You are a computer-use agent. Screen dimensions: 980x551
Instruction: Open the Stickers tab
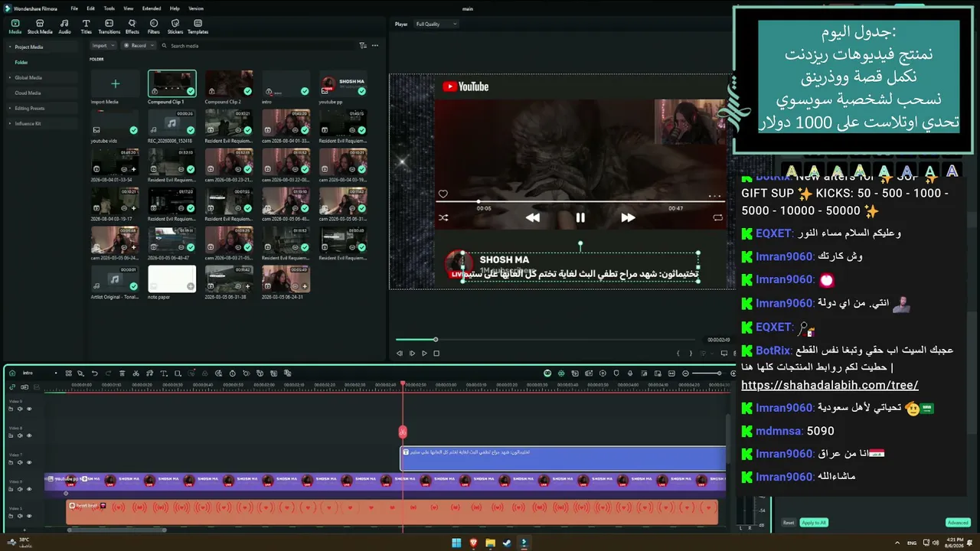click(x=175, y=27)
